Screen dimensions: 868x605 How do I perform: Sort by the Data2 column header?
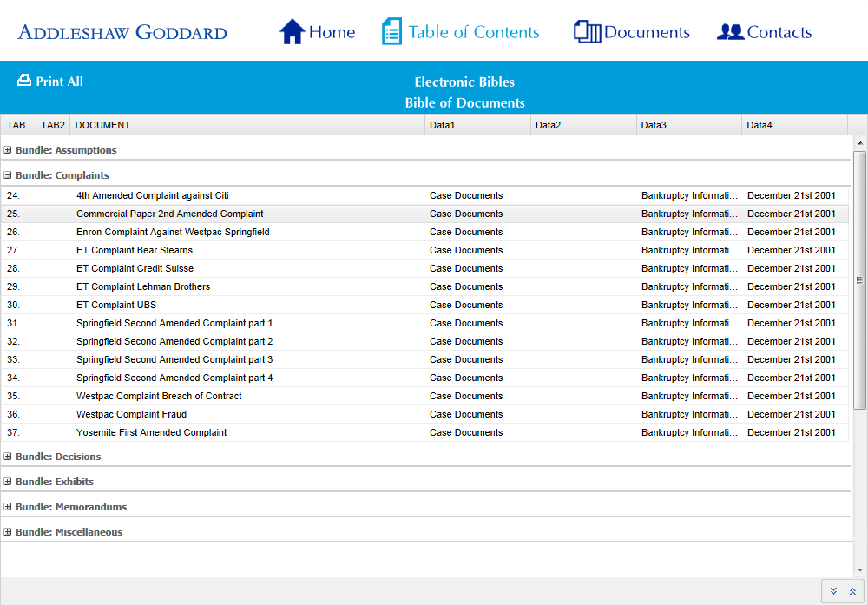(x=583, y=125)
